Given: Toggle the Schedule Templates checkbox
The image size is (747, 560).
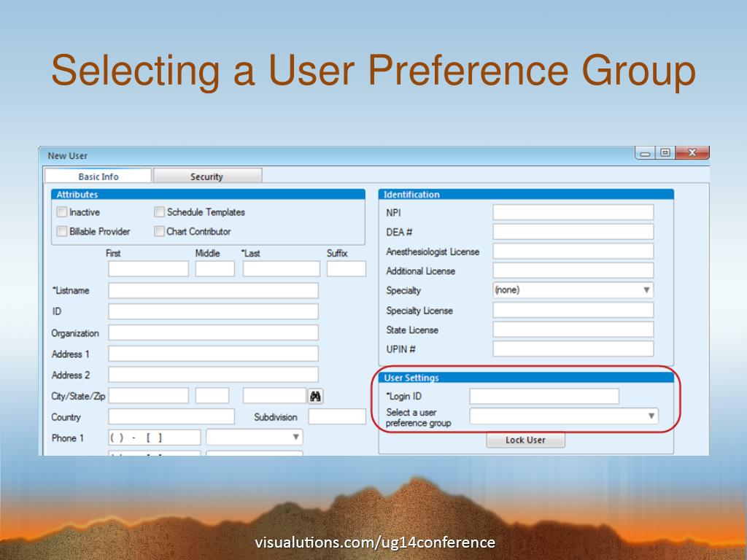Looking at the screenshot, I should (159, 212).
